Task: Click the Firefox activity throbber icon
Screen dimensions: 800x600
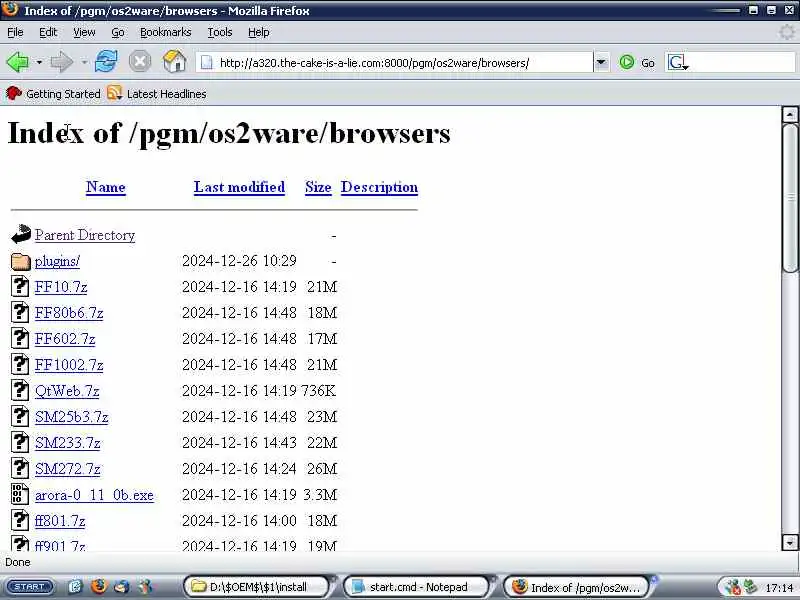Action: pyautogui.click(x=787, y=33)
